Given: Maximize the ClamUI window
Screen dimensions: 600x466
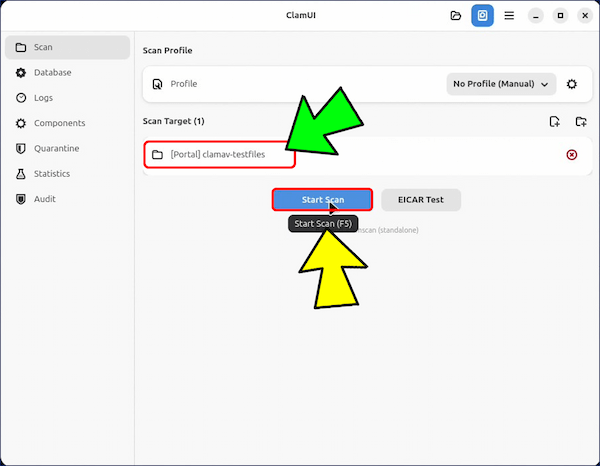Looking at the screenshot, I should coord(560,16).
